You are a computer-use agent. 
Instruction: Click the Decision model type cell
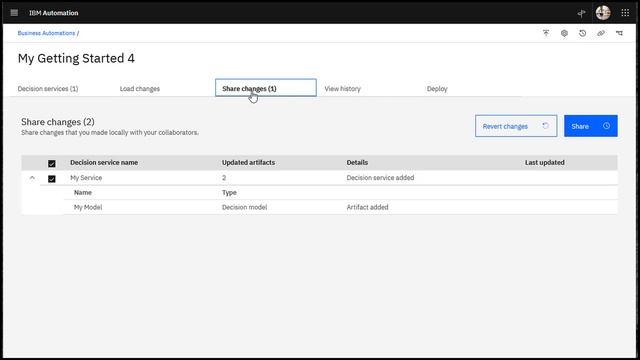click(244, 207)
